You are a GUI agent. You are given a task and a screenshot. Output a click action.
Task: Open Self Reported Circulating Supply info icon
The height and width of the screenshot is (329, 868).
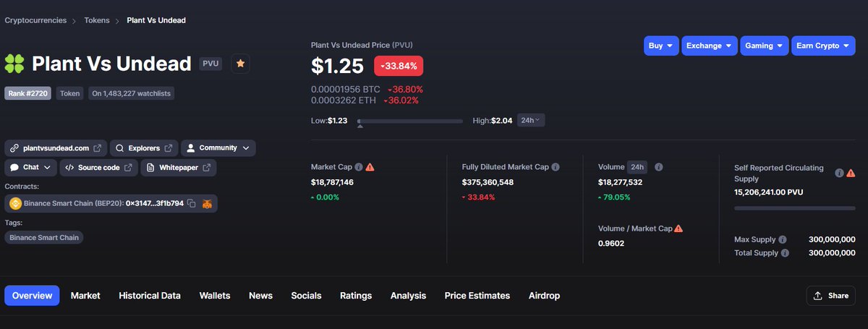(x=839, y=173)
